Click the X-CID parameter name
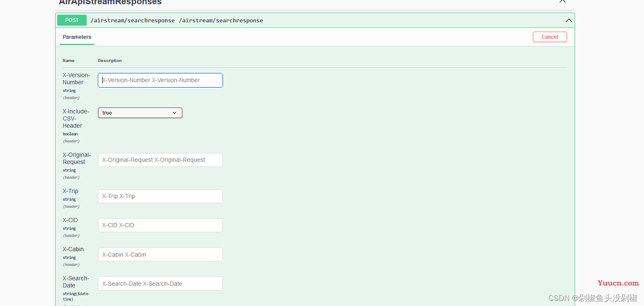644x306 pixels. click(70, 220)
